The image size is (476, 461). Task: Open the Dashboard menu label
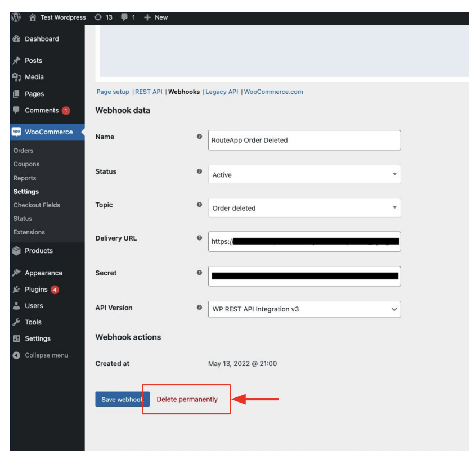42,39
